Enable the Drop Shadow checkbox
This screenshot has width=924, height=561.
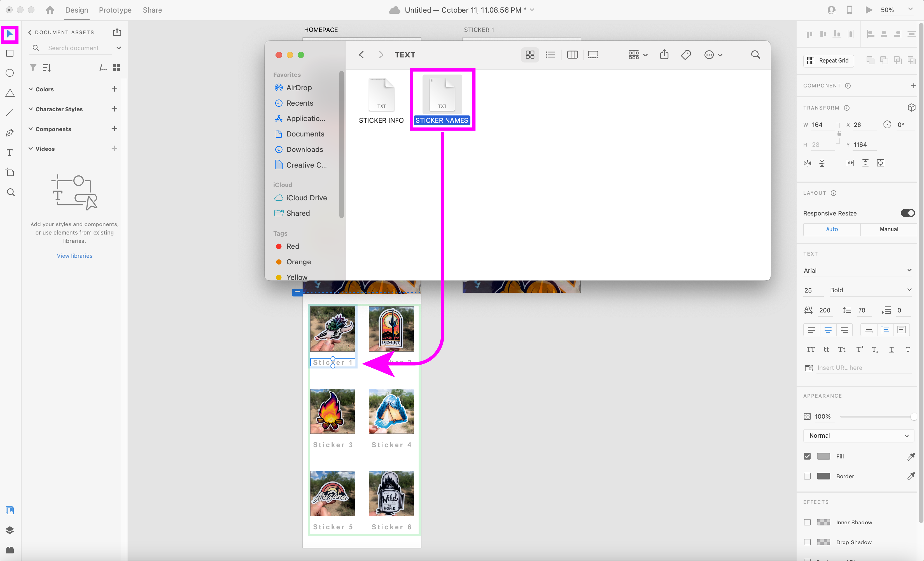pyautogui.click(x=807, y=542)
